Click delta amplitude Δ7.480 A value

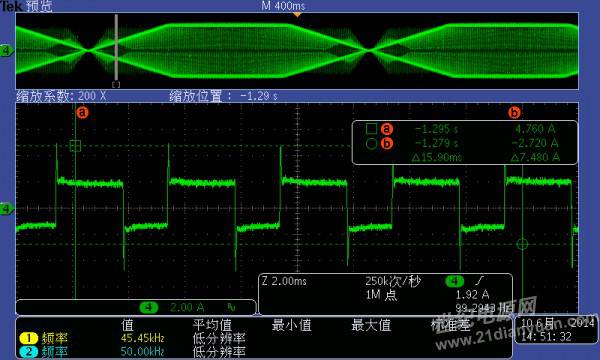pos(535,157)
